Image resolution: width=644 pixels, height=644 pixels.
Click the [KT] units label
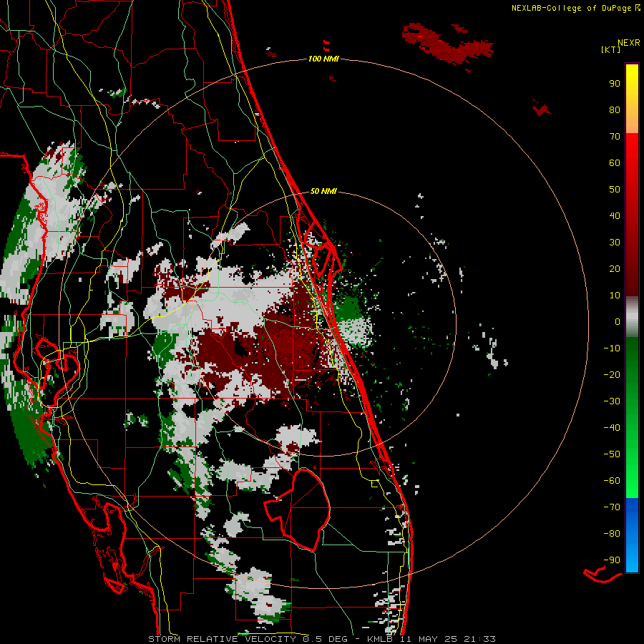610,49
